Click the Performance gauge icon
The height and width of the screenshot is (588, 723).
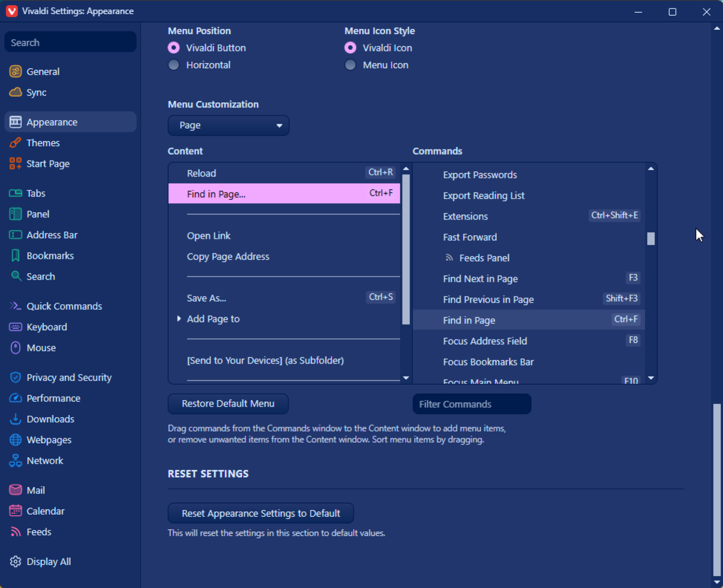coord(15,398)
